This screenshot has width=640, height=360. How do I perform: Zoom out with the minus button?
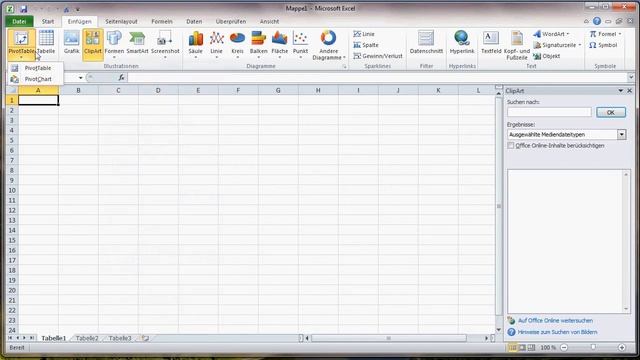564,348
